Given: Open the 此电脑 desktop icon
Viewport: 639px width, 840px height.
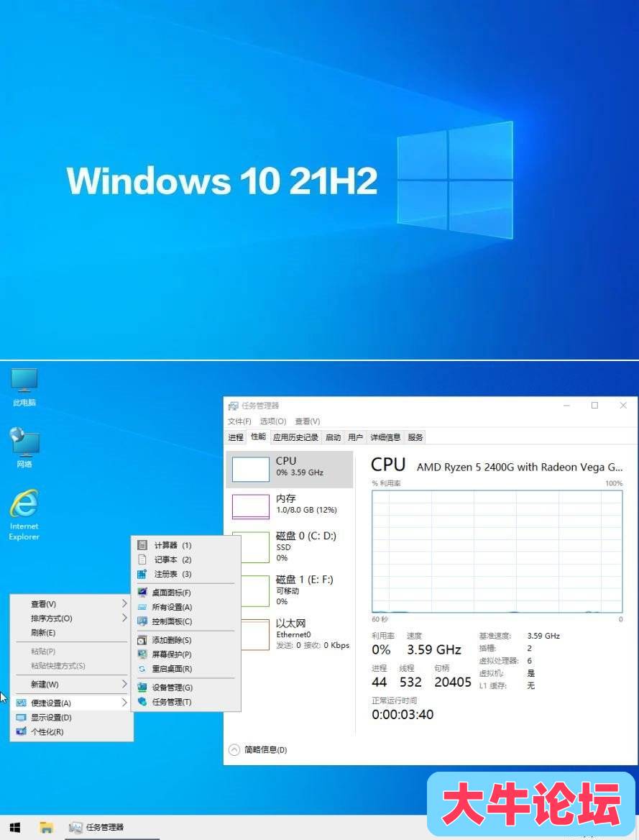Looking at the screenshot, I should point(24,387).
